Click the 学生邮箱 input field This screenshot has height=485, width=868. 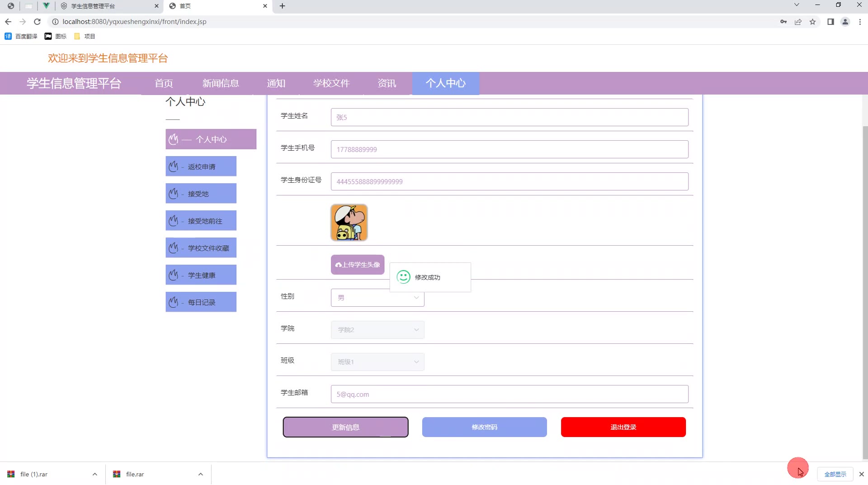(x=509, y=394)
